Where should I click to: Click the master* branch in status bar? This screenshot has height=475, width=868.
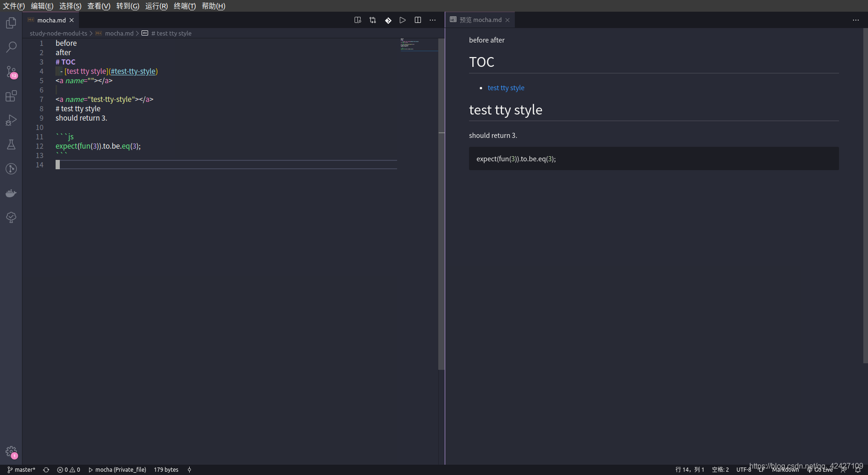(21, 470)
